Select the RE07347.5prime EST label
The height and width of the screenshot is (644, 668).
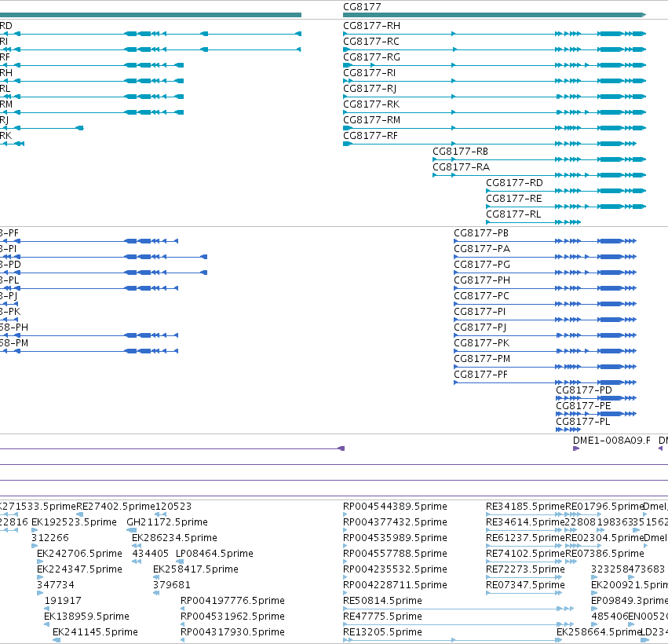click(x=525, y=585)
